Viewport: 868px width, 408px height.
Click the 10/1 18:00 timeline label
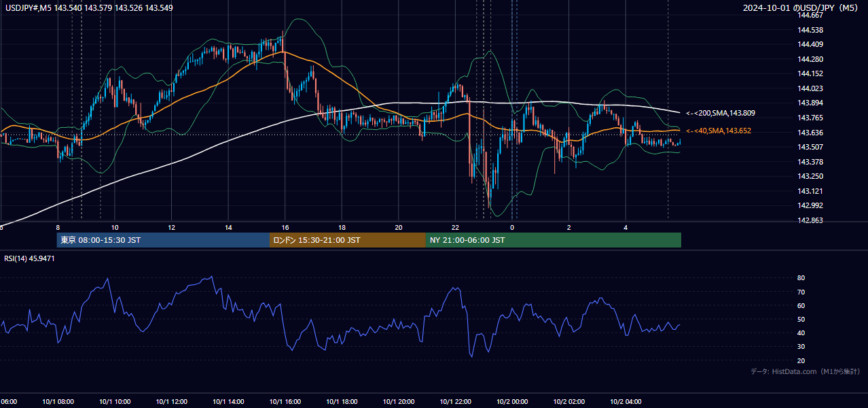(342, 402)
